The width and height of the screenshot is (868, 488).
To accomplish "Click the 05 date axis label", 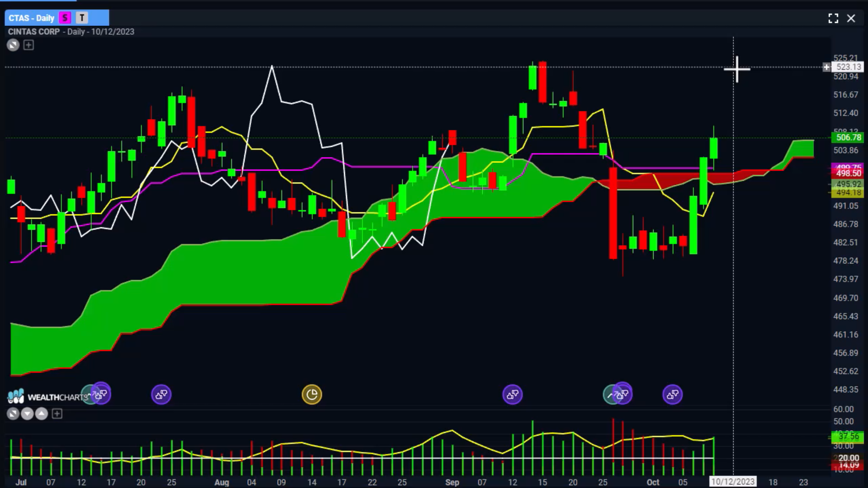I will [683, 482].
